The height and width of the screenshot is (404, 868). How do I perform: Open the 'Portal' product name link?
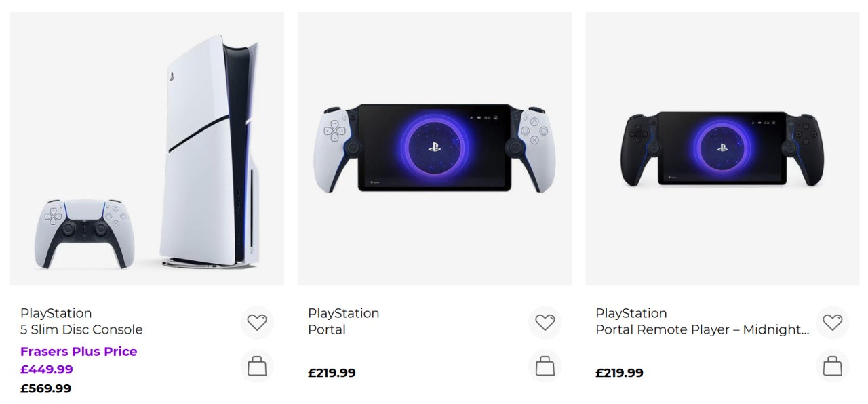327,330
